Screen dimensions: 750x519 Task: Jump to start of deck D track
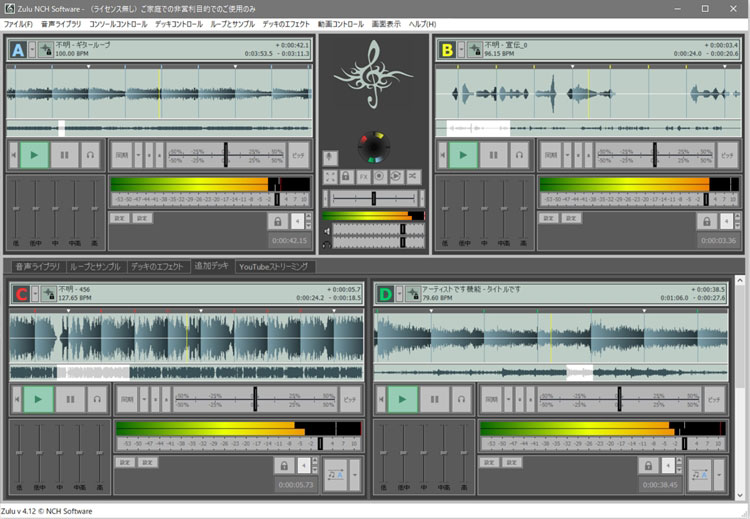[x=381, y=399]
